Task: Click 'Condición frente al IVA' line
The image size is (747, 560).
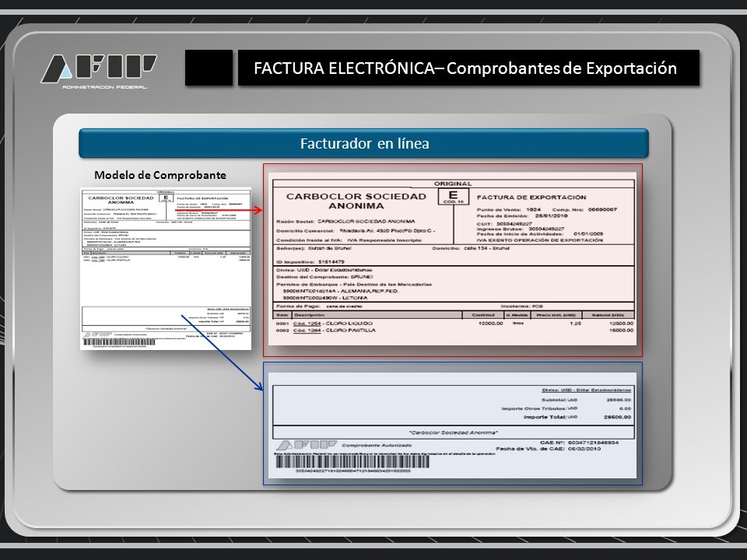Action: (349, 240)
